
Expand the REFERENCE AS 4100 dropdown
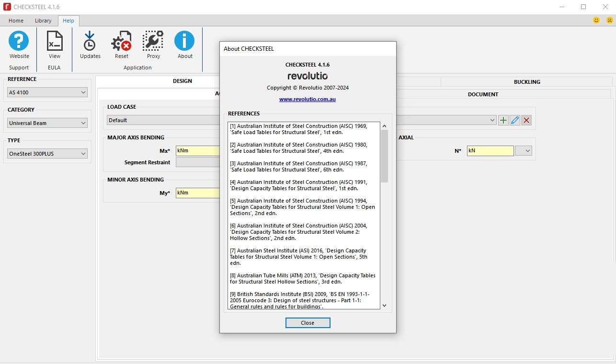[x=47, y=92]
